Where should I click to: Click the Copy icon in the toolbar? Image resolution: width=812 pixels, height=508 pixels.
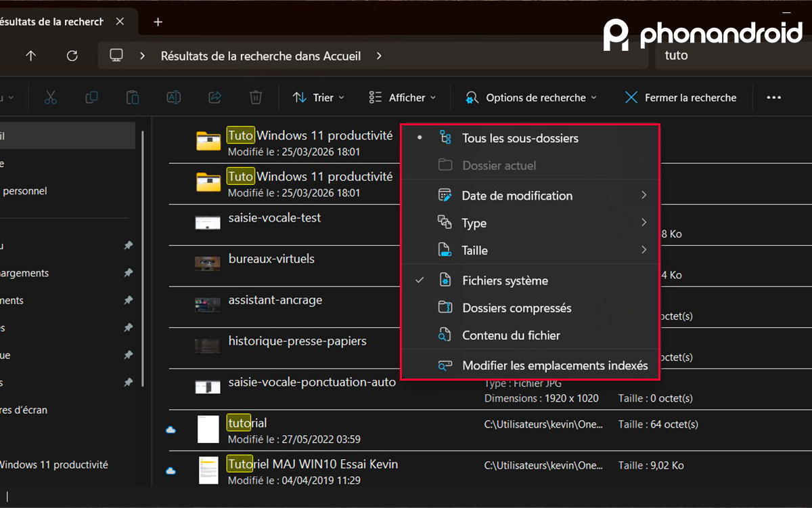point(92,97)
